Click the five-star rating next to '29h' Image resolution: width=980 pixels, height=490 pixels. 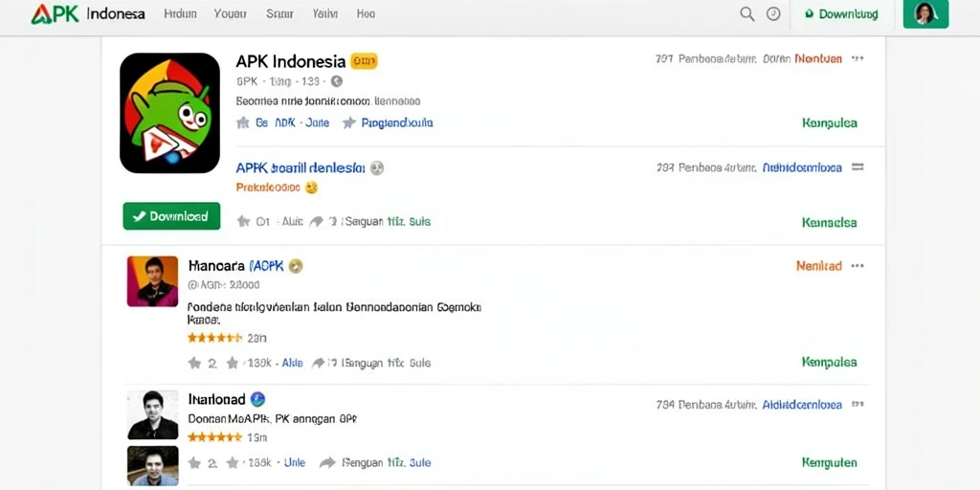[x=214, y=338]
